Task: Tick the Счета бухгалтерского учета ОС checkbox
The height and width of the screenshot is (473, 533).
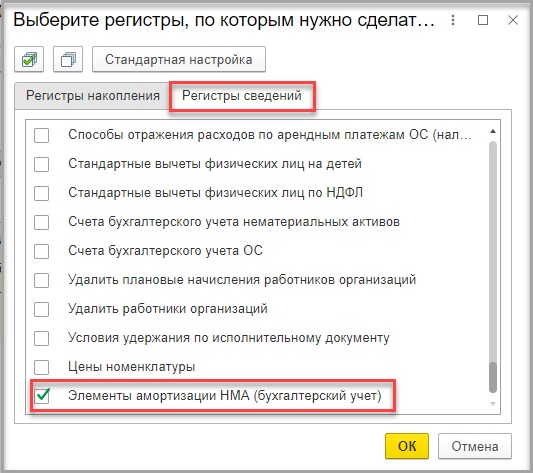Action: (42, 251)
